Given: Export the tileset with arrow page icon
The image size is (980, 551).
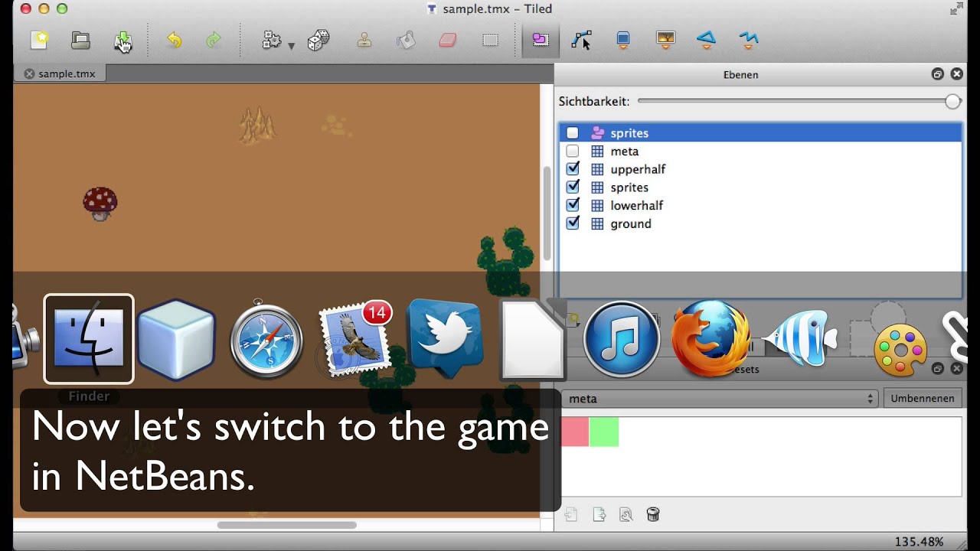Looking at the screenshot, I should [x=599, y=514].
